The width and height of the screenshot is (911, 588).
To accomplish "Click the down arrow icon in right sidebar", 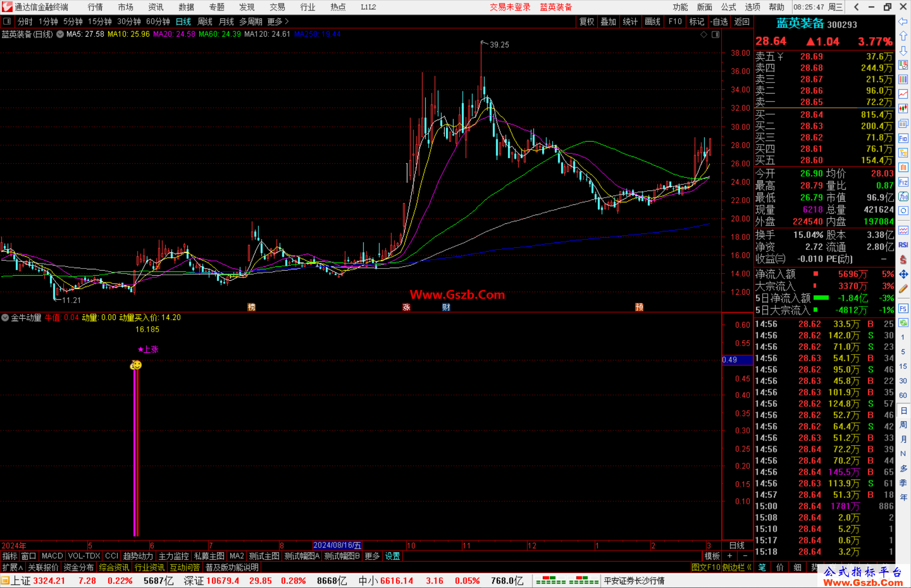I will tap(903, 51).
